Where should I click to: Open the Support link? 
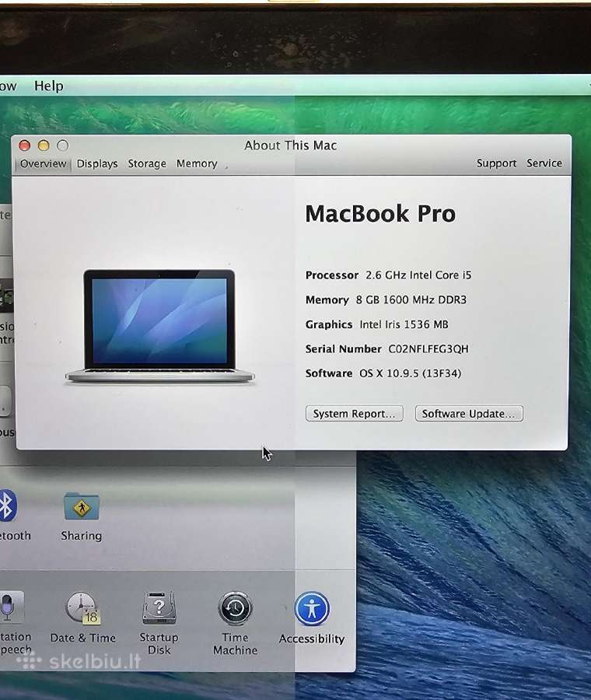click(x=496, y=163)
